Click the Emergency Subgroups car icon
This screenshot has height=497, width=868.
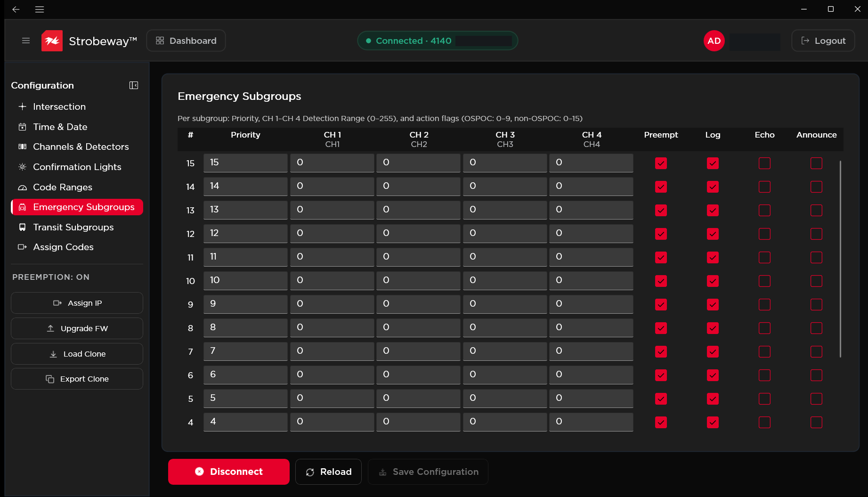tap(22, 207)
